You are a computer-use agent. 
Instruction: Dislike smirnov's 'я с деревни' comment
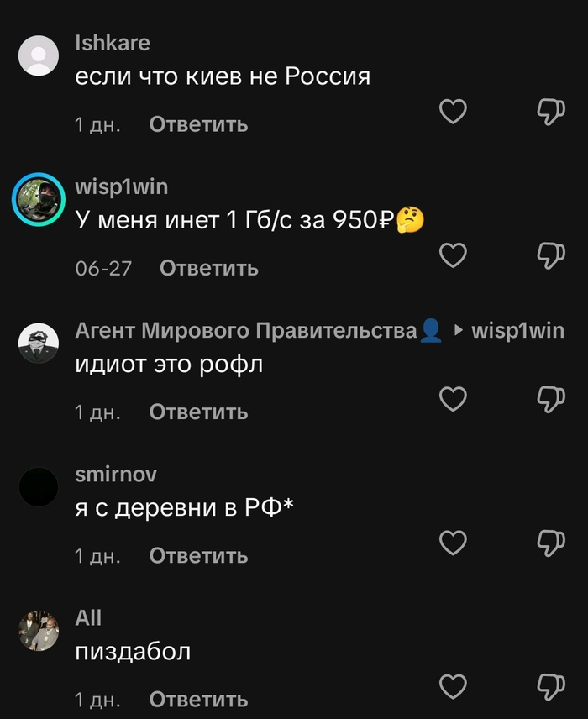pos(551,543)
